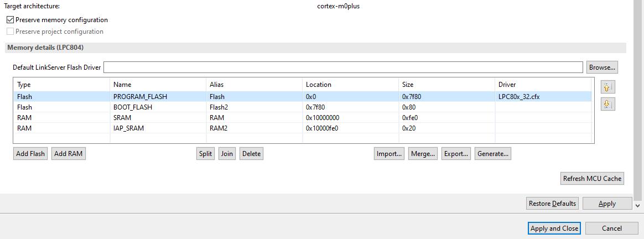Split the selected memory region
644x239 pixels.
(205, 154)
